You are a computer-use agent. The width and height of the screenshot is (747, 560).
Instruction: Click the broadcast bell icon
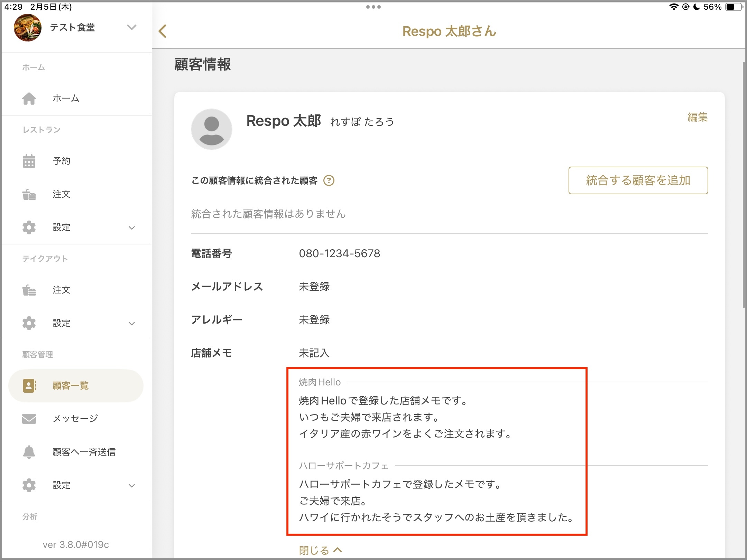click(x=29, y=452)
